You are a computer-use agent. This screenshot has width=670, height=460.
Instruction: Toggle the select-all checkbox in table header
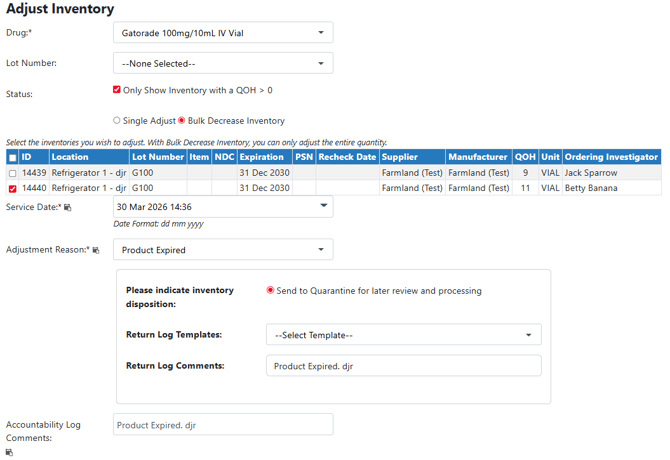(x=13, y=158)
